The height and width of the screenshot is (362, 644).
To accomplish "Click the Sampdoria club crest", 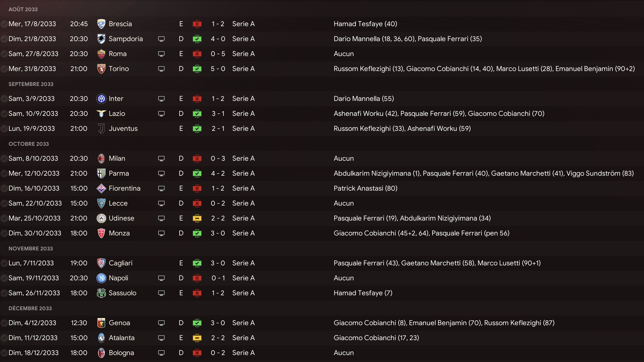I will click(x=101, y=39).
